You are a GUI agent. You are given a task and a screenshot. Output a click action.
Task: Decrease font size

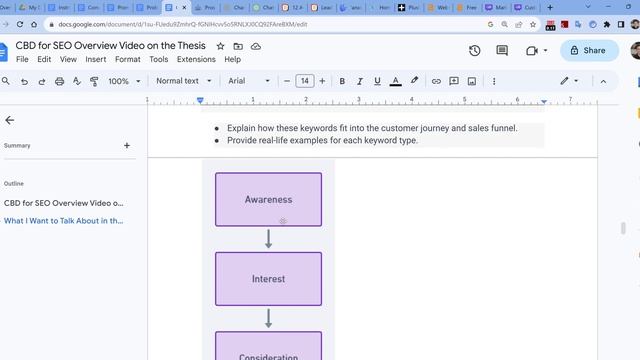tap(287, 81)
